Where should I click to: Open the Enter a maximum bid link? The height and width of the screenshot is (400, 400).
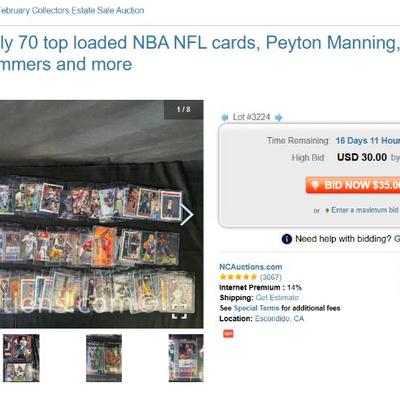point(365,210)
